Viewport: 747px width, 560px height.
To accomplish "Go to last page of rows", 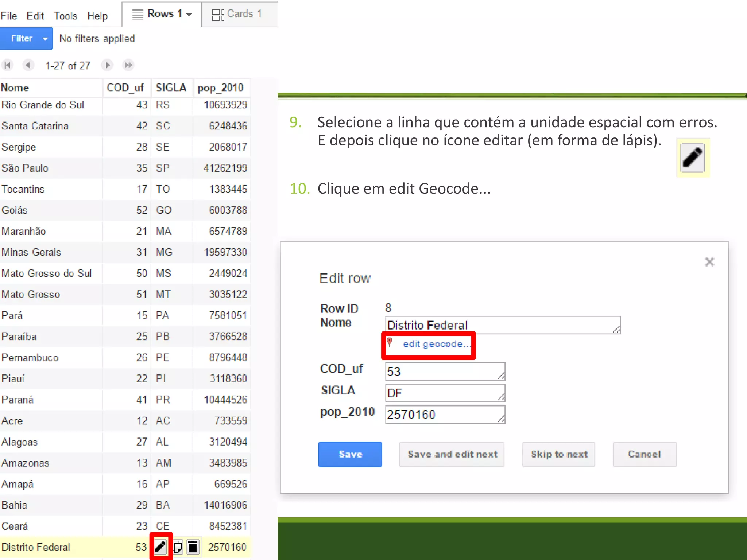I will [x=128, y=65].
